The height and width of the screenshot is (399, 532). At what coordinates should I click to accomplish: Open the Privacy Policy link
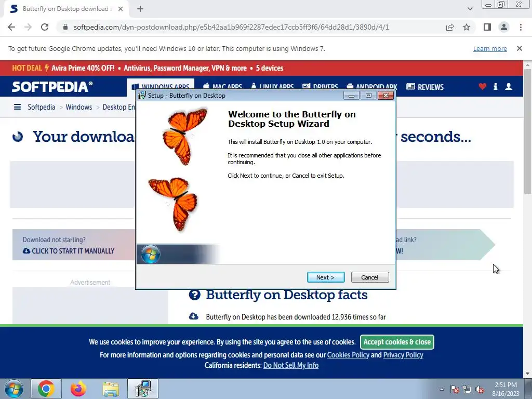click(403, 355)
